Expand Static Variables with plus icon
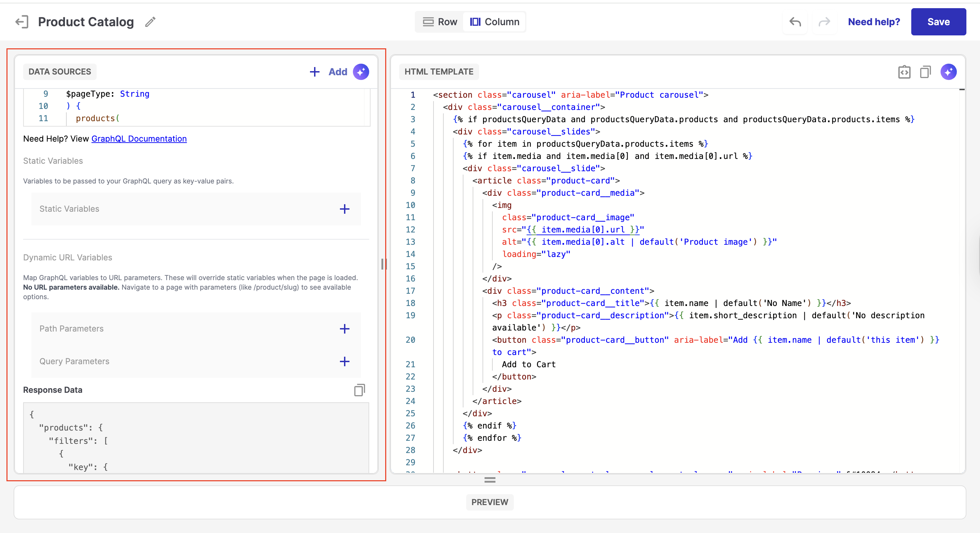The image size is (980, 533). tap(344, 209)
